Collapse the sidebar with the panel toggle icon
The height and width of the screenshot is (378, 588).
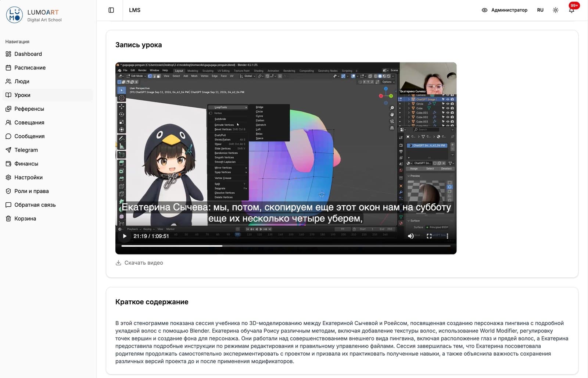[x=111, y=10]
